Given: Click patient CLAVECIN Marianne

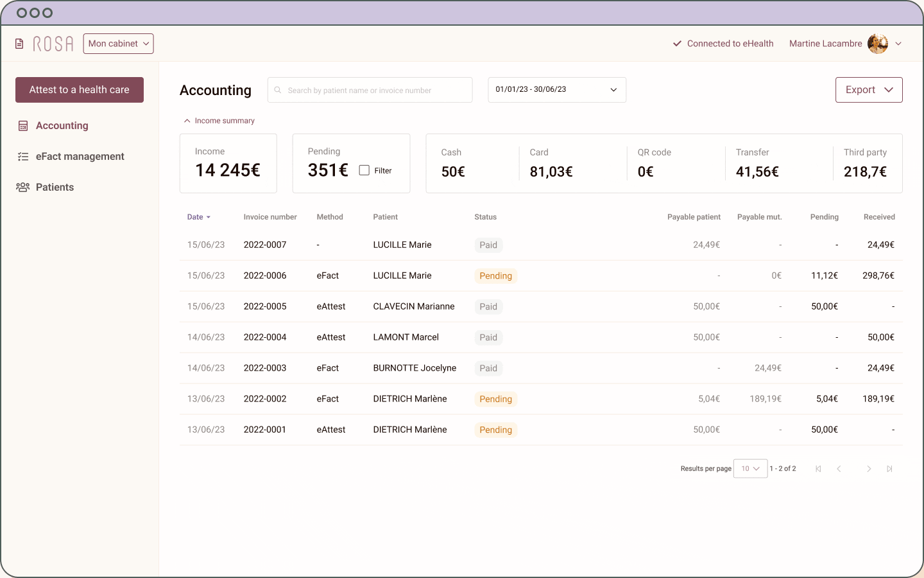Looking at the screenshot, I should (414, 306).
